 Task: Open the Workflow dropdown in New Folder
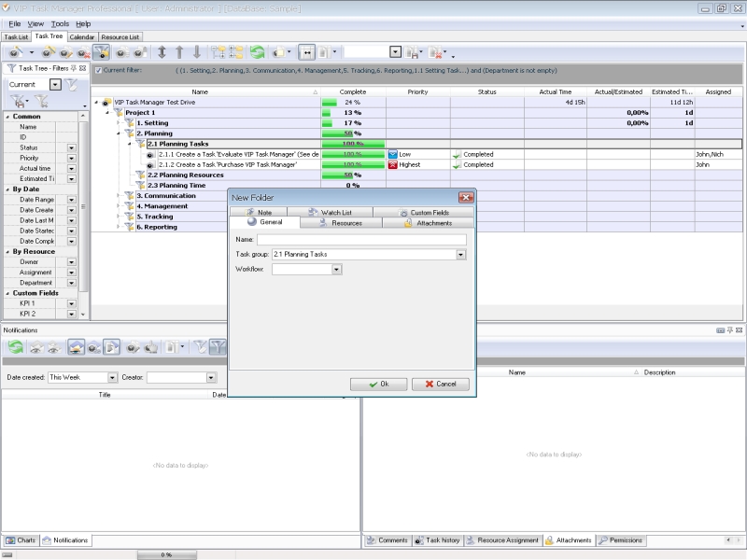click(x=336, y=270)
